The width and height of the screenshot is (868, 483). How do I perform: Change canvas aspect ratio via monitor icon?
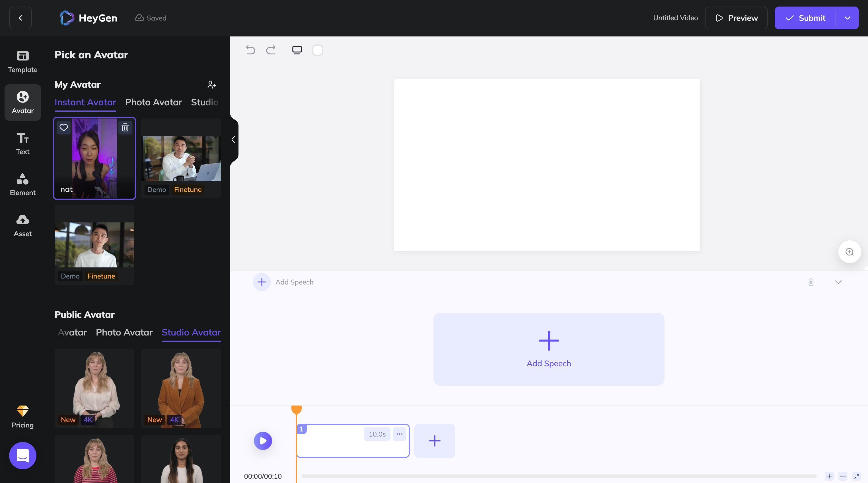click(x=297, y=50)
